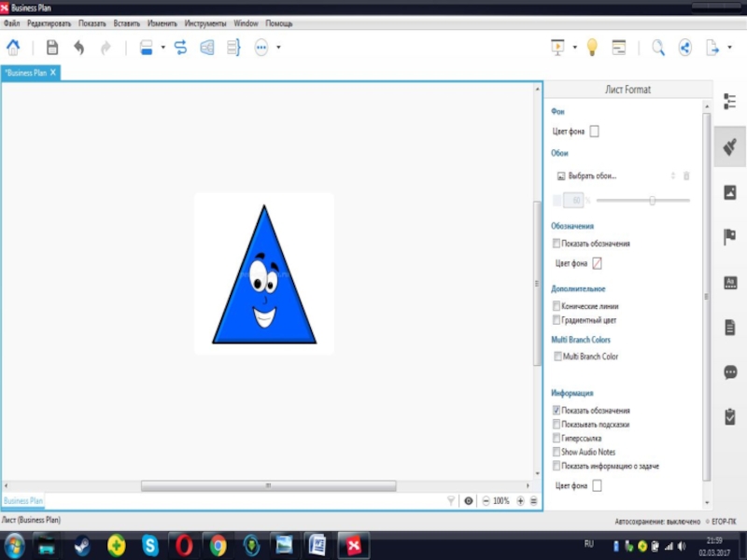Click the Цвет фона swatch under Фон
The width and height of the screenshot is (747, 560).
pos(595,132)
